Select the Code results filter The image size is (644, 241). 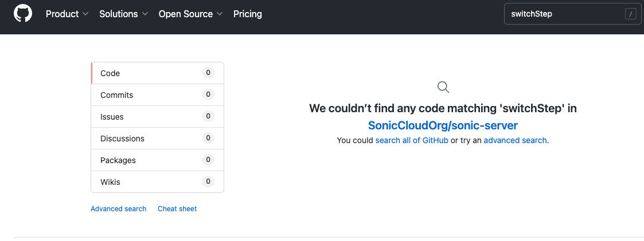(x=110, y=73)
